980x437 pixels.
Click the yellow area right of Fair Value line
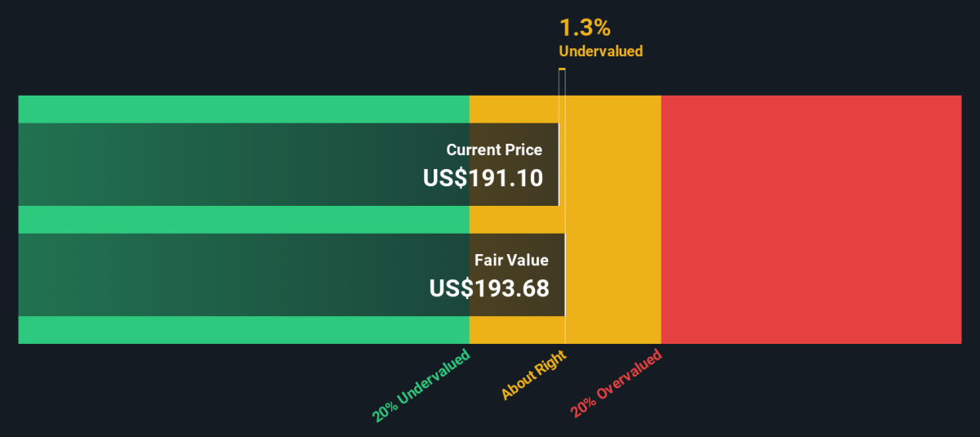[x=613, y=274]
